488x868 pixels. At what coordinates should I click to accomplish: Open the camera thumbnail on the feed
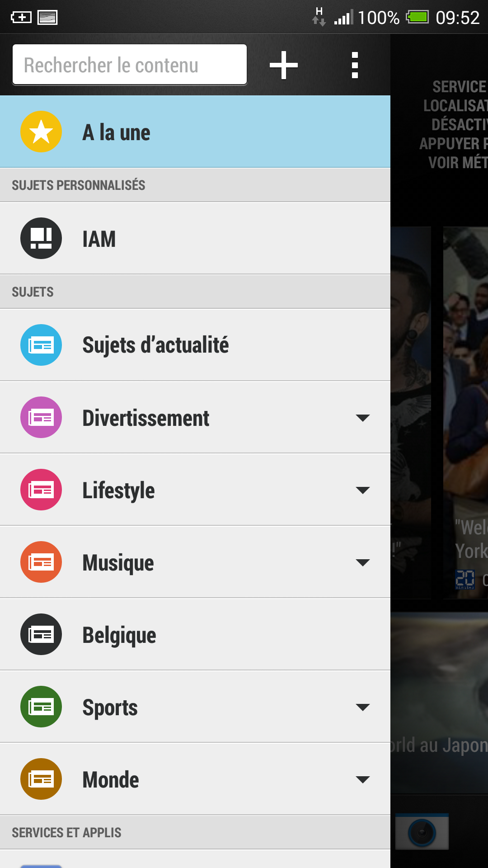click(x=422, y=832)
